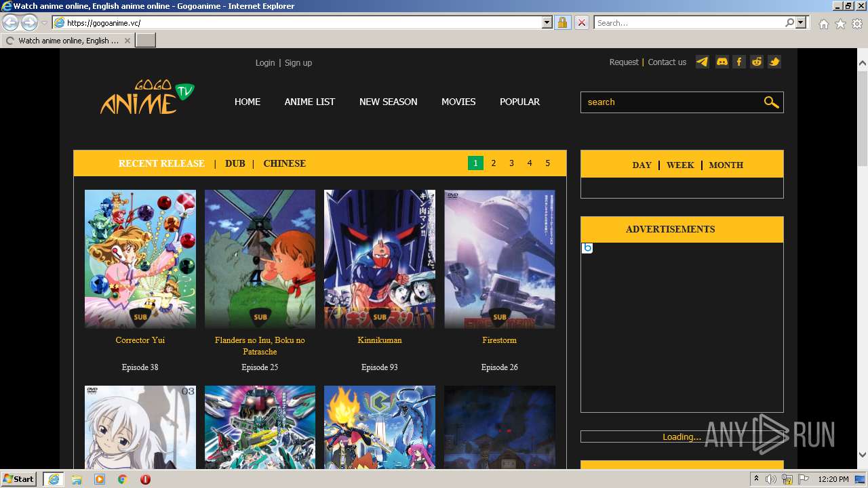Click the browser address bar
This screenshot has height=488, width=868.
click(304, 22)
